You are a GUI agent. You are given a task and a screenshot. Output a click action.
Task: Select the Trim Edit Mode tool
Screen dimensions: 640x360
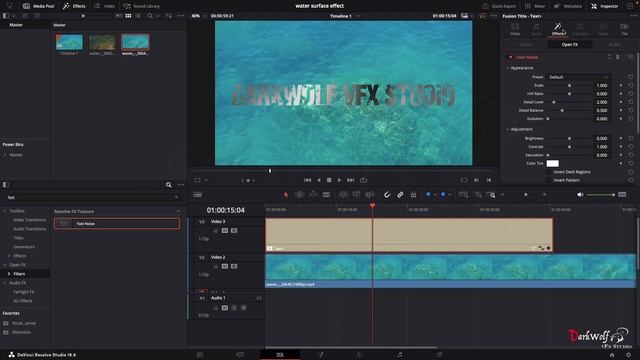pyautogui.click(x=299, y=195)
